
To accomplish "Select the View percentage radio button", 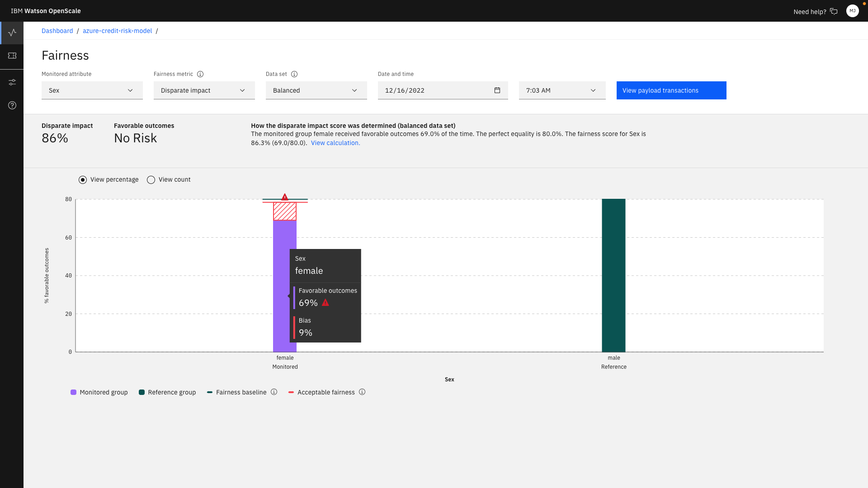I will click(82, 179).
